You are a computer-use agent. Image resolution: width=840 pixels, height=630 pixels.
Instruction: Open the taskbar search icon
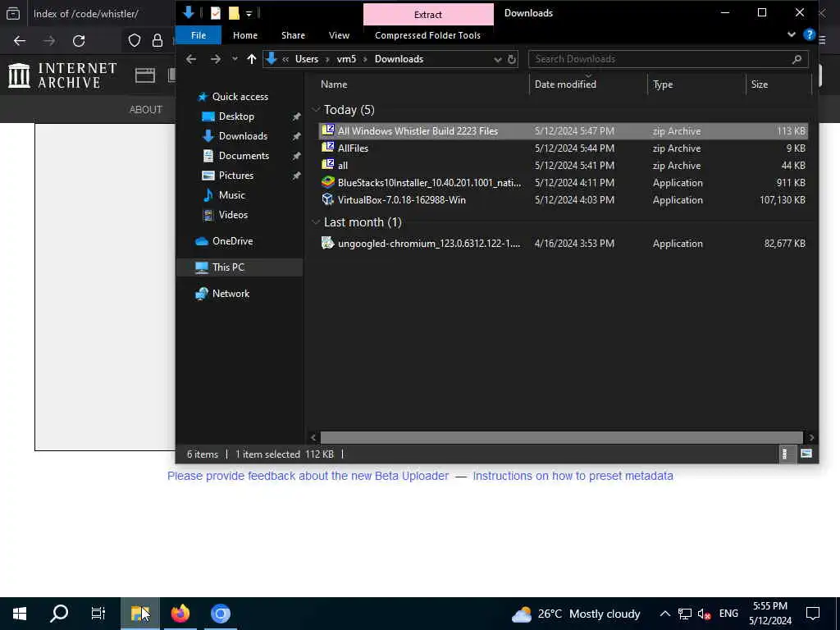tap(59, 614)
